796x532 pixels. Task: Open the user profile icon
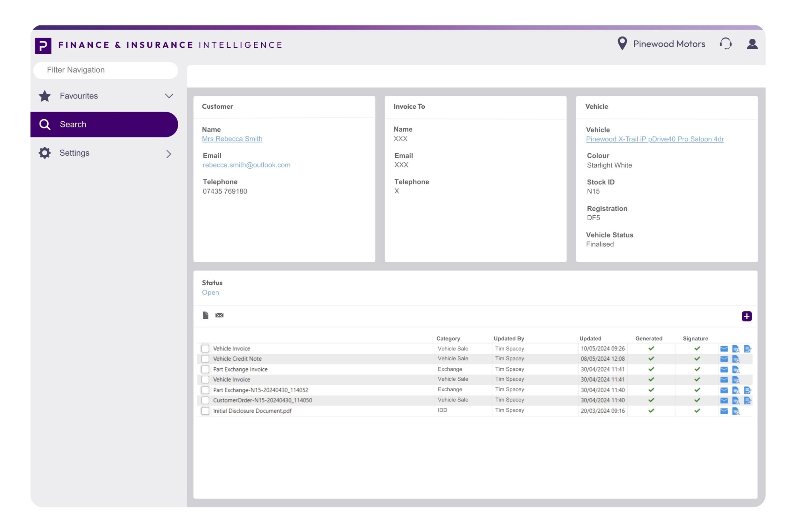point(752,44)
